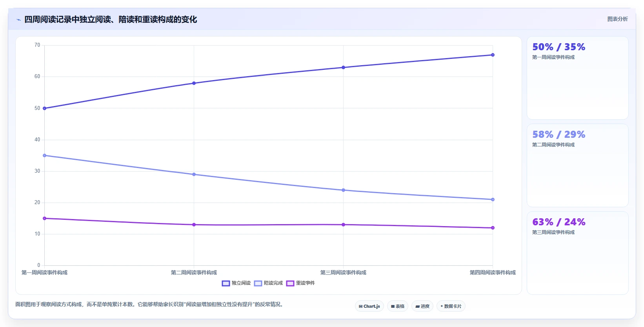Toggle the 独立阅读 legend item
The image size is (644, 327).
[236, 283]
